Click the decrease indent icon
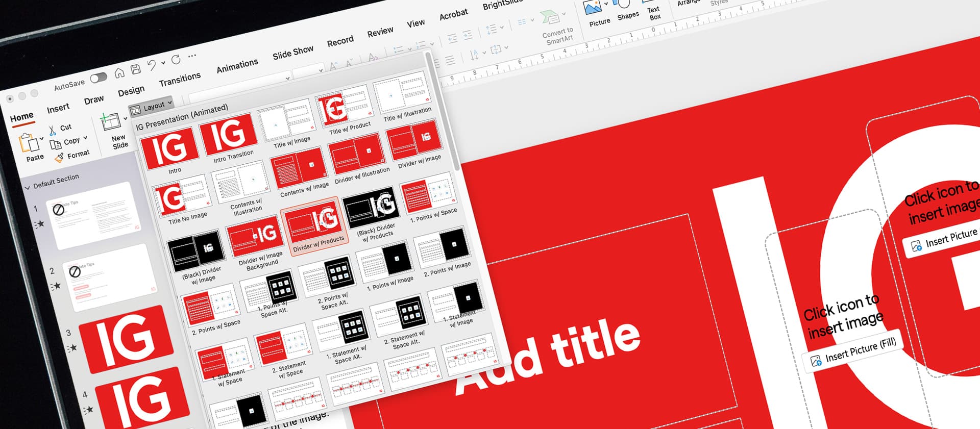 (x=452, y=38)
